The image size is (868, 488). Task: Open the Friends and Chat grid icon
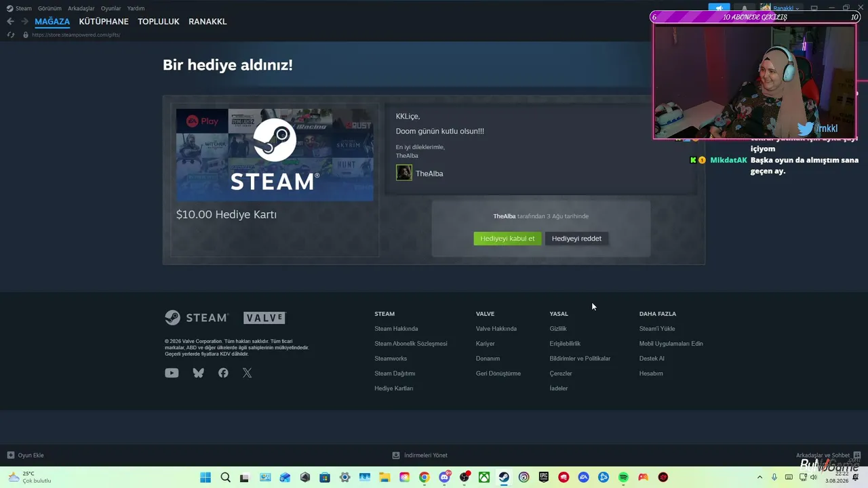pos(856,455)
